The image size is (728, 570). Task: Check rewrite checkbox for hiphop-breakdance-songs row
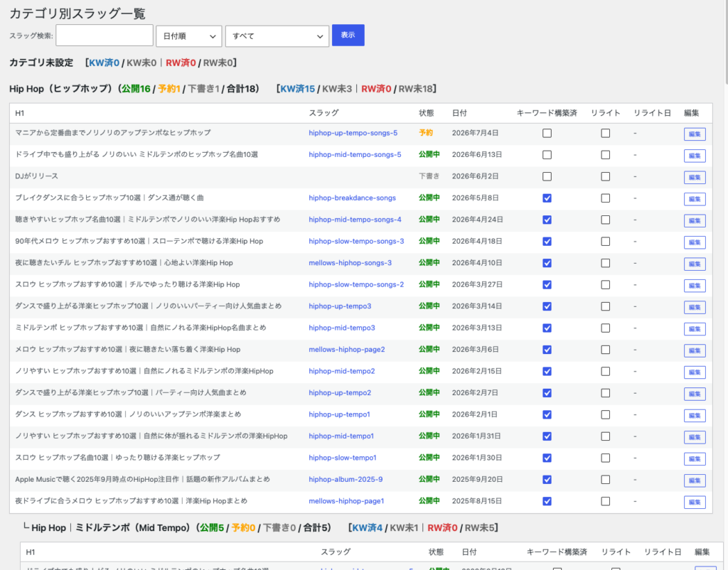[x=606, y=198]
